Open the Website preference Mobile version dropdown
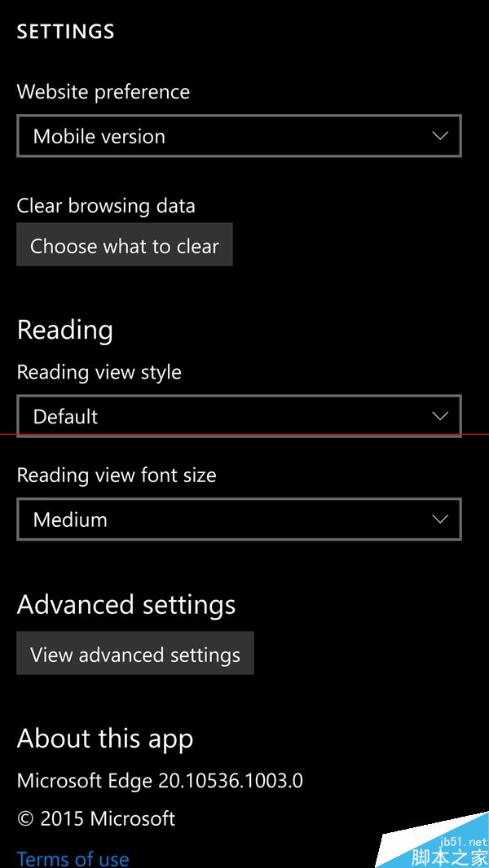Image resolution: width=489 pixels, height=868 pixels. pyautogui.click(x=239, y=136)
